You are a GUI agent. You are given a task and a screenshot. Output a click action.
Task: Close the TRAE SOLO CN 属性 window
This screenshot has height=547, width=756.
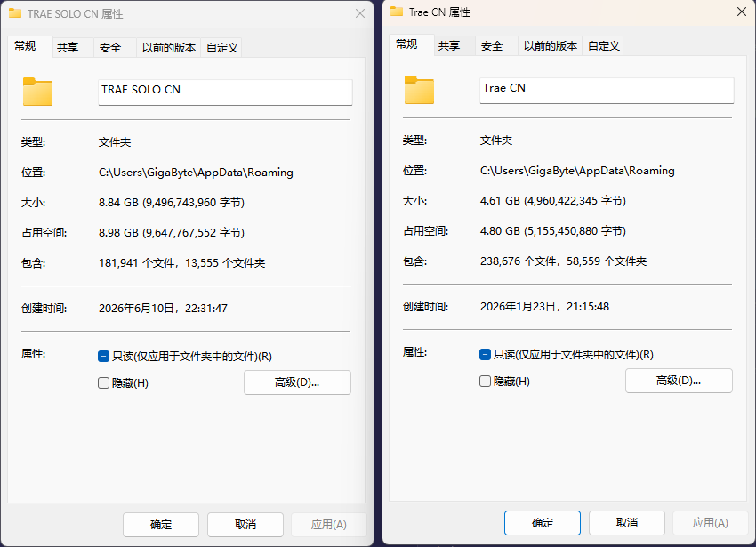click(x=360, y=13)
